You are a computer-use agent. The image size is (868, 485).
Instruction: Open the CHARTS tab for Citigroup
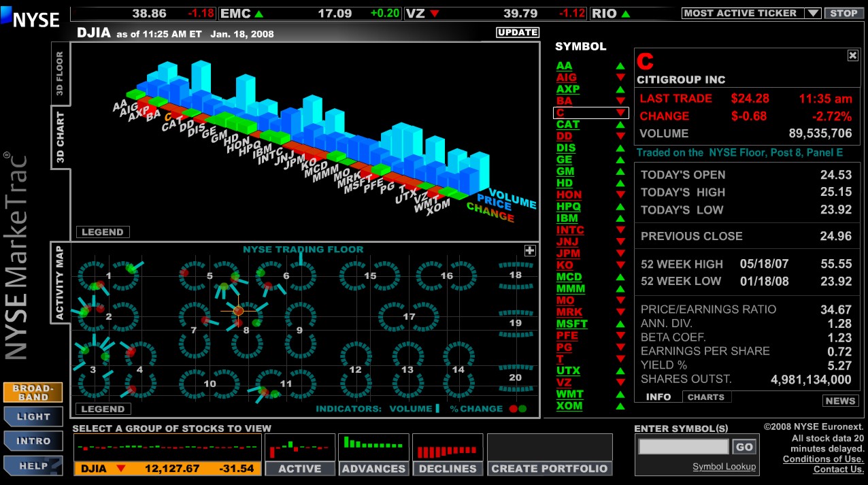(x=706, y=397)
